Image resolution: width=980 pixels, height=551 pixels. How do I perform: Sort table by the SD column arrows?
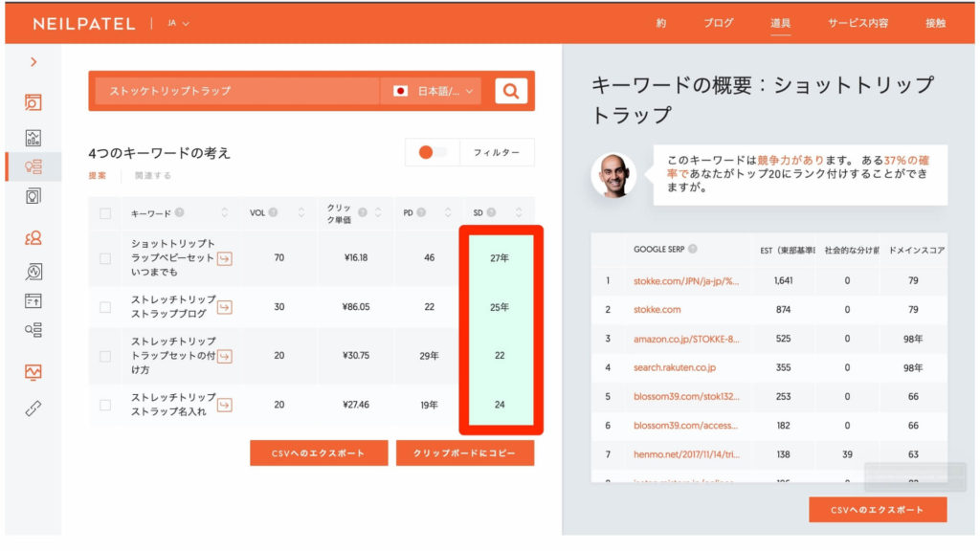519,212
